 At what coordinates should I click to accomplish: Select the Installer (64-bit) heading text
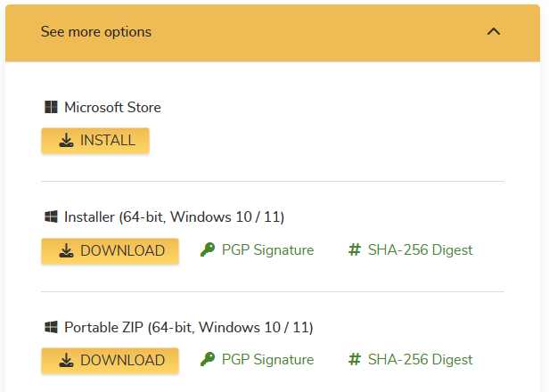tap(175, 216)
